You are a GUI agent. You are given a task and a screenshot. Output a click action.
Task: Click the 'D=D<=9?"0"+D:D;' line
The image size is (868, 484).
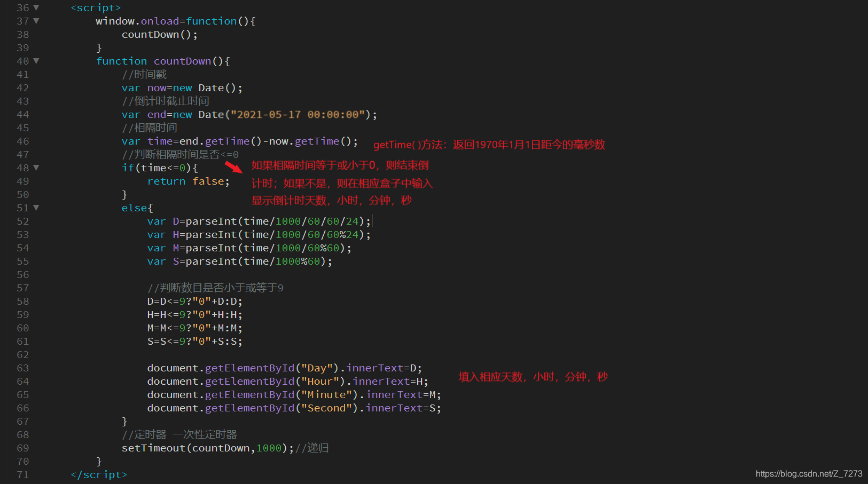tap(195, 301)
